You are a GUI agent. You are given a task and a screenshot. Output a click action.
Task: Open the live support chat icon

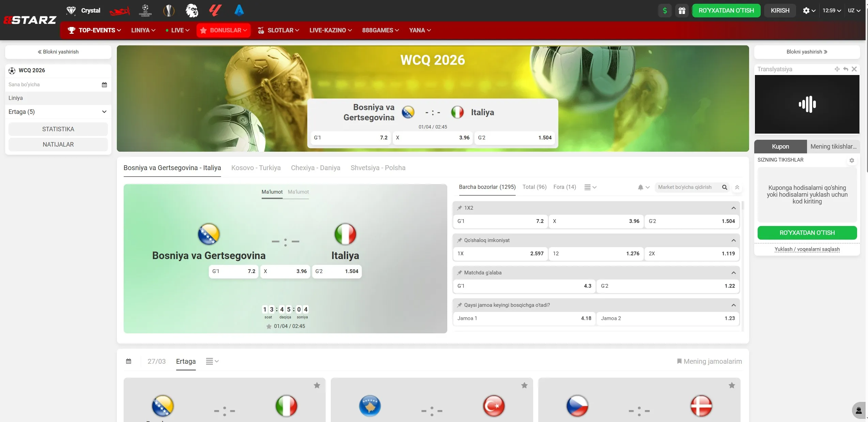click(859, 410)
